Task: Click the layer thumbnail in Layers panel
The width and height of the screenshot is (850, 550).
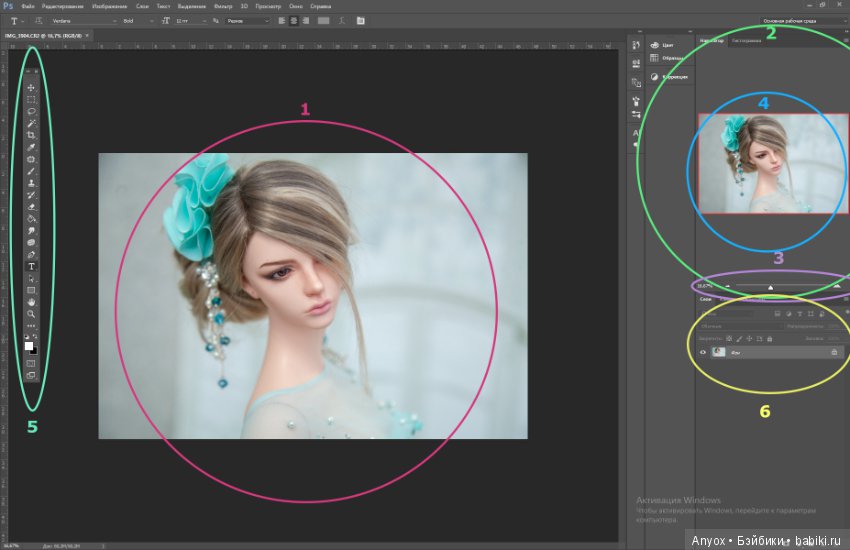Action: tap(719, 352)
